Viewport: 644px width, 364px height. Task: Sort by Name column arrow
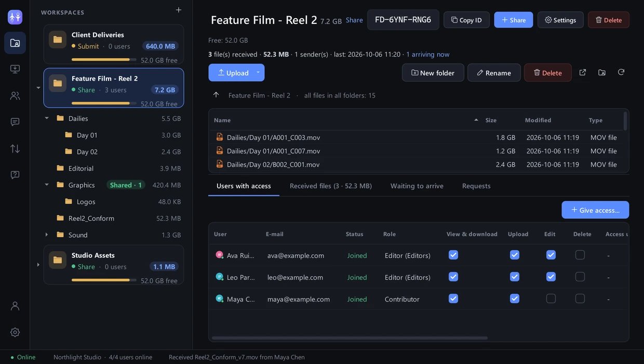(476, 120)
